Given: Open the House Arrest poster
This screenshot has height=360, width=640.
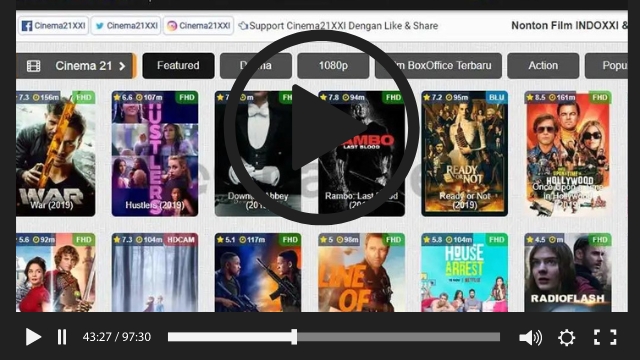Looking at the screenshot, I should [464, 273].
